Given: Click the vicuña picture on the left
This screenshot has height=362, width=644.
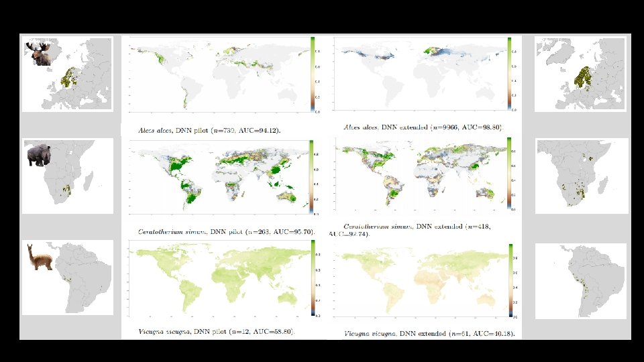Looking at the screenshot, I should [x=39, y=257].
